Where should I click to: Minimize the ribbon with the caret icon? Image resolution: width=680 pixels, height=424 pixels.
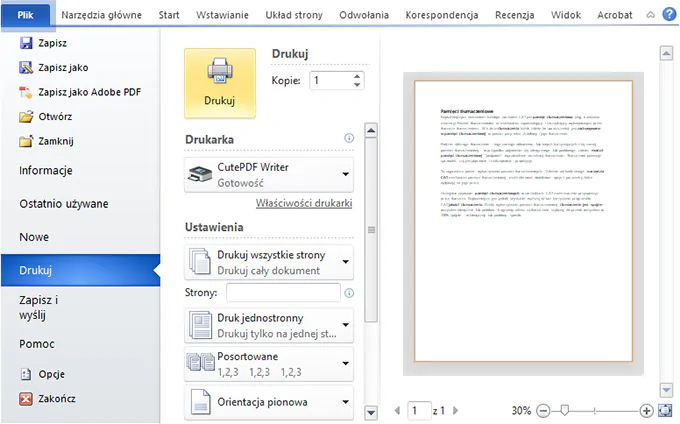coord(651,15)
